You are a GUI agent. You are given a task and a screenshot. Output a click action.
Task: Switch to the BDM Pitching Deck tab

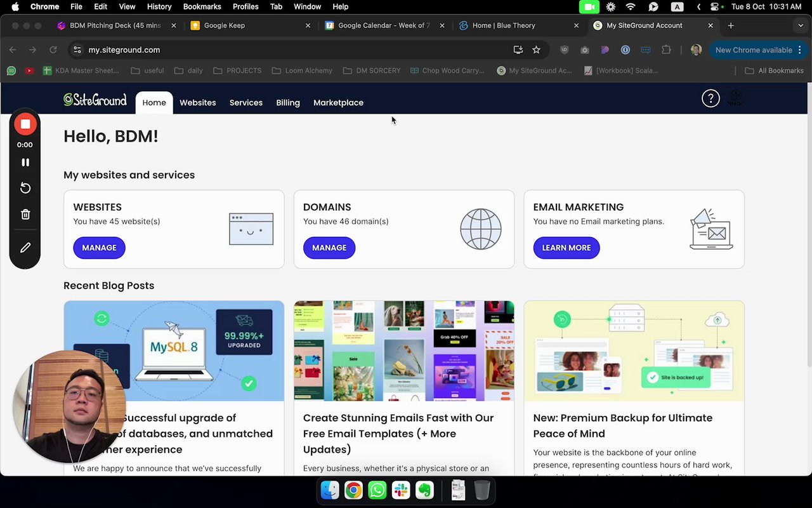click(115, 25)
